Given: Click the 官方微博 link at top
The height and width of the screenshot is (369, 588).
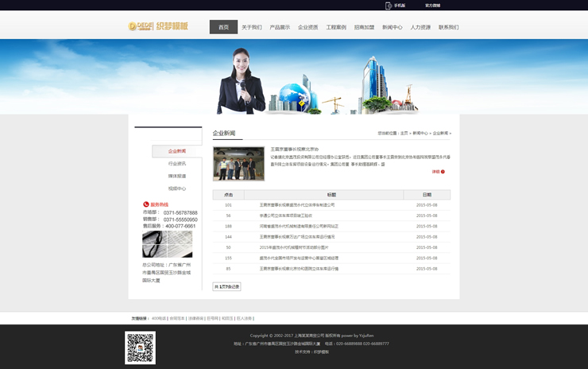Looking at the screenshot, I should [x=432, y=6].
